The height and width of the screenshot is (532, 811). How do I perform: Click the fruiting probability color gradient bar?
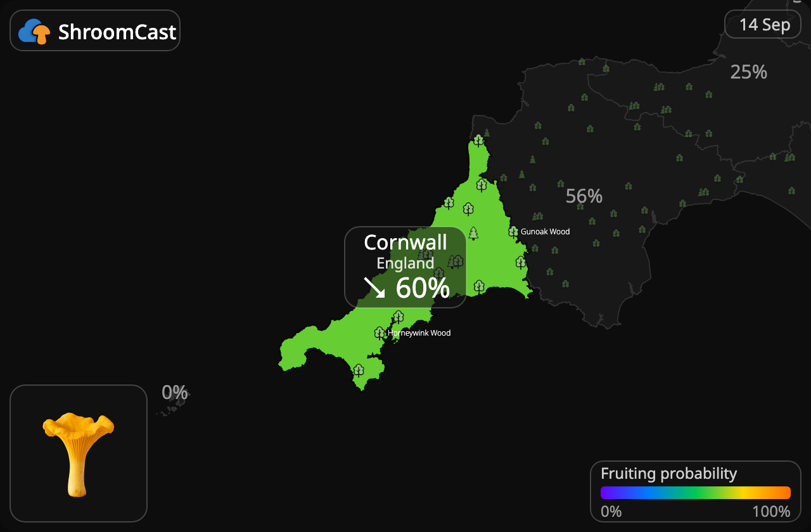(x=696, y=493)
